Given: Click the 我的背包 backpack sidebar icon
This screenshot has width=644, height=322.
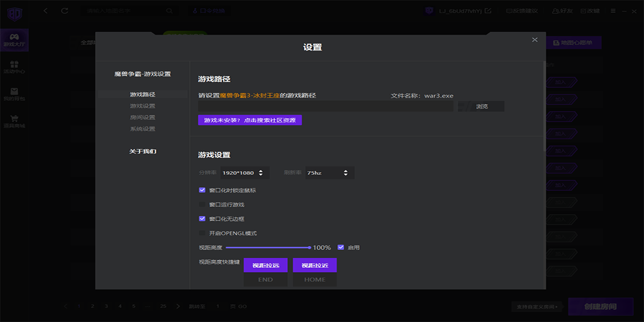Looking at the screenshot, I should 14,94.
